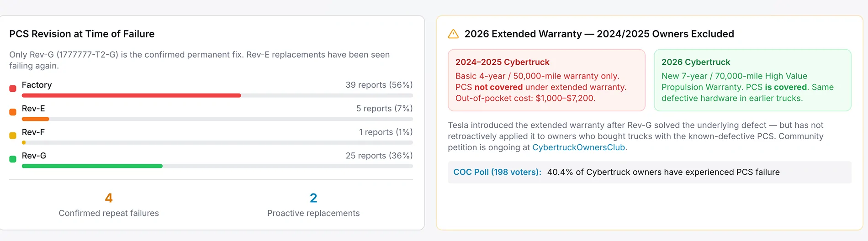
Task: Click the yellow Rev-F legend swatch
Action: click(x=13, y=135)
